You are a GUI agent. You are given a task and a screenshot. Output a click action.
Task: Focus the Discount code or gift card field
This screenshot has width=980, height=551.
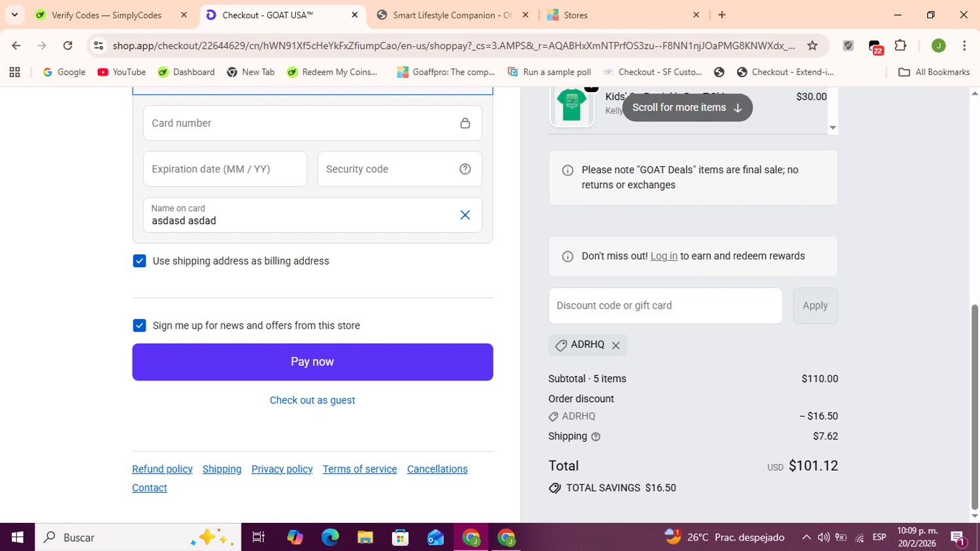665,306
